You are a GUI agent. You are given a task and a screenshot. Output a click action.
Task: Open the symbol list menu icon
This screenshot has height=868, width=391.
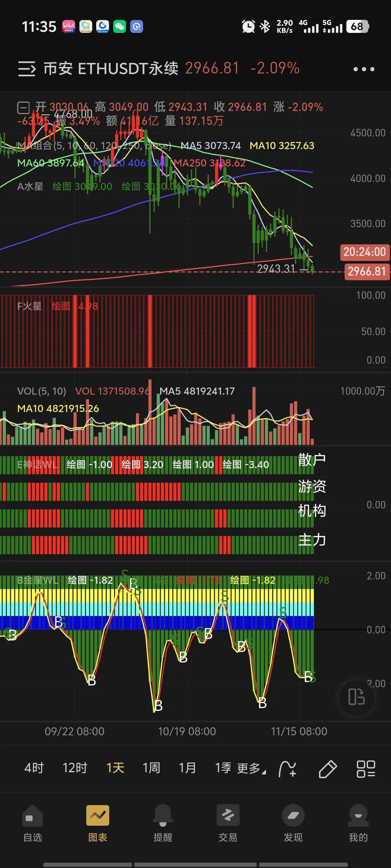coord(27,69)
